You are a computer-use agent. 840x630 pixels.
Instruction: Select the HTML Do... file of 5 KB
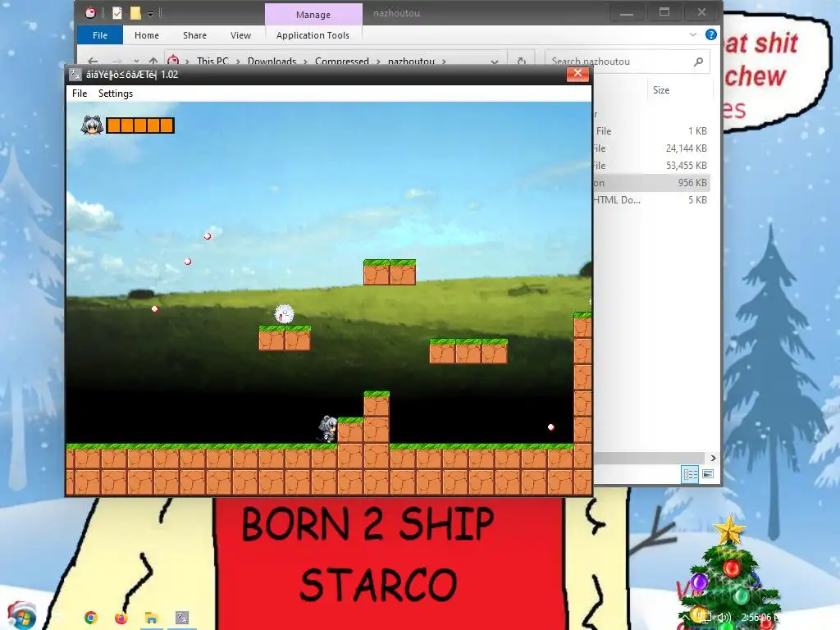[x=651, y=200]
